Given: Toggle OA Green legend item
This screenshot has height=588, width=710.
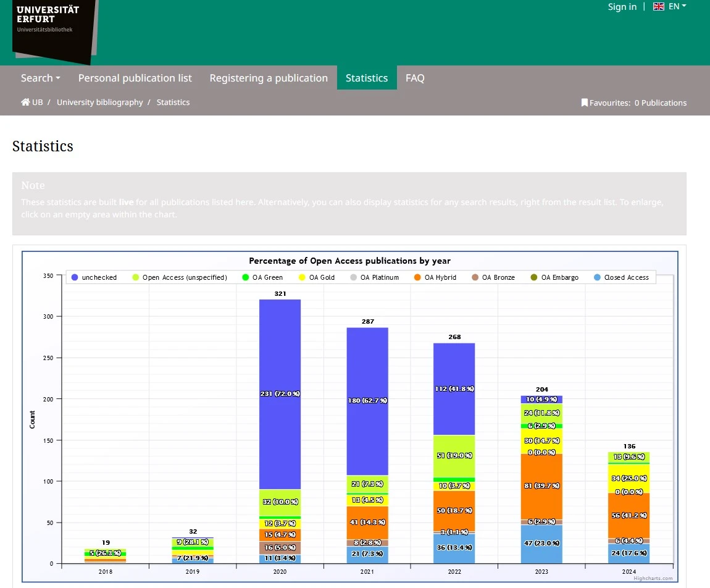Looking at the screenshot, I should 267,278.
